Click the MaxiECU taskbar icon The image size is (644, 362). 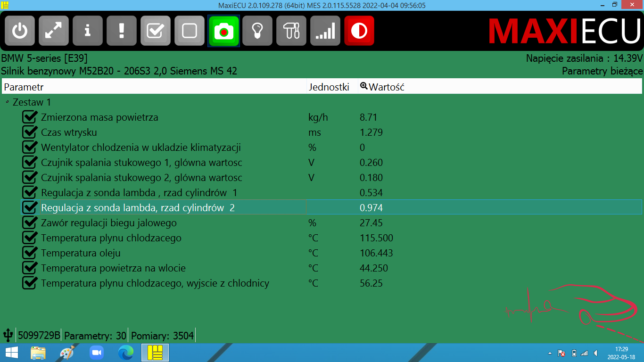coord(155,353)
